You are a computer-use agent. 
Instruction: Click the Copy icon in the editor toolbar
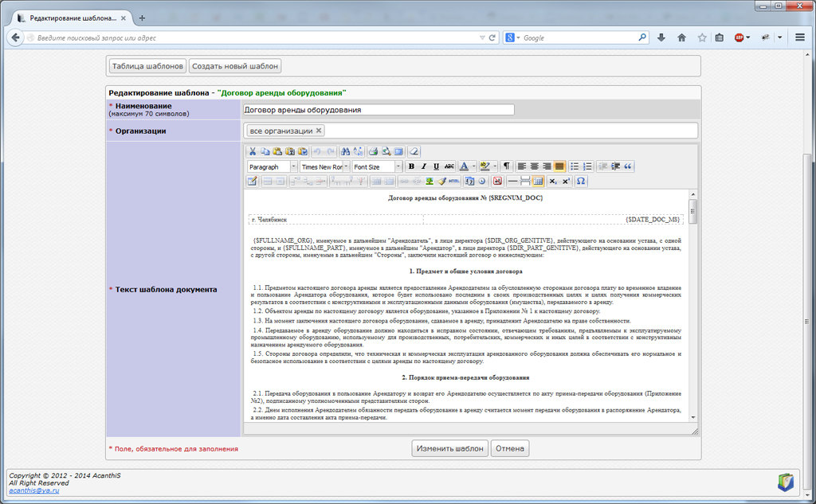pyautogui.click(x=265, y=151)
